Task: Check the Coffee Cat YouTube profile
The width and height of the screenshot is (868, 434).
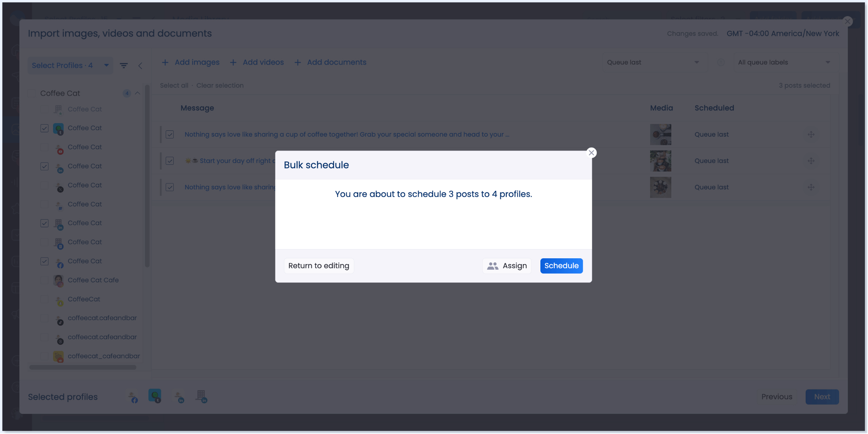Action: (44, 147)
